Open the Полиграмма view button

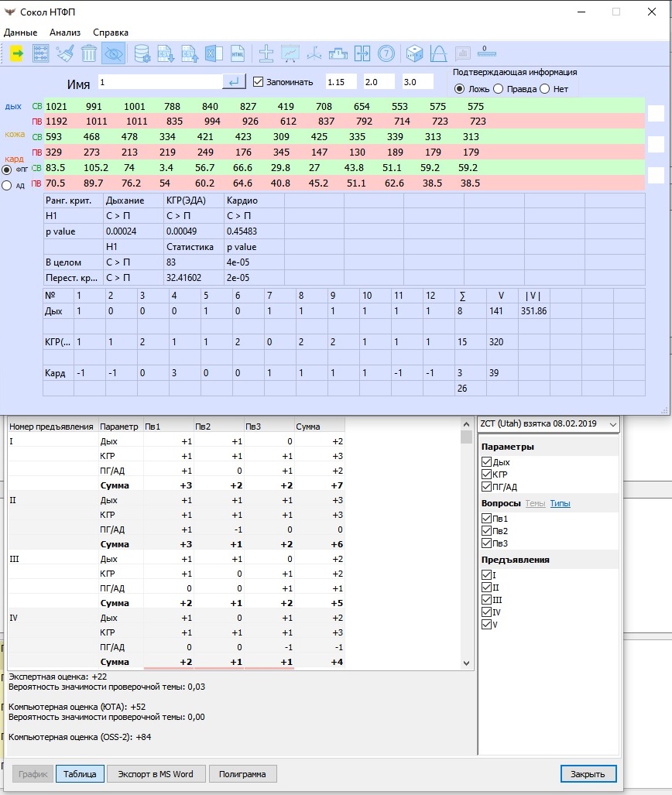(x=242, y=773)
